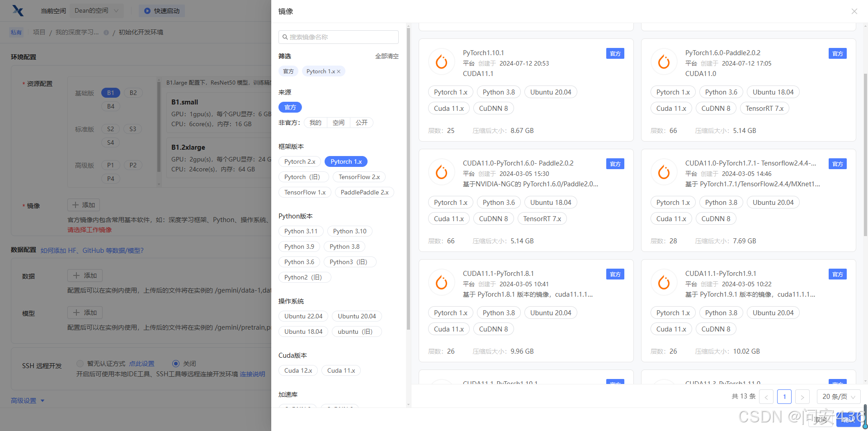Click the flame icon of CUDA11.1-PyTorch1.8.1 card
Screen dimensions: 868x431
click(442, 282)
